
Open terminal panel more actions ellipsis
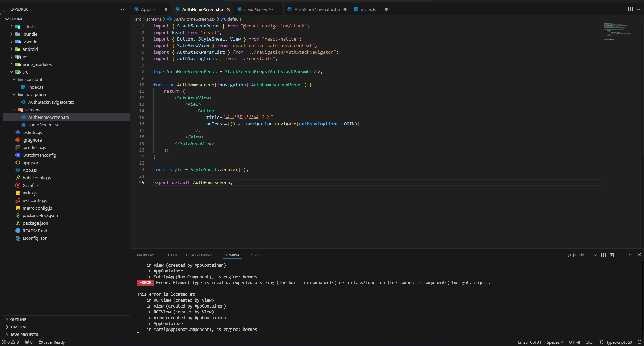pyautogui.click(x=621, y=255)
